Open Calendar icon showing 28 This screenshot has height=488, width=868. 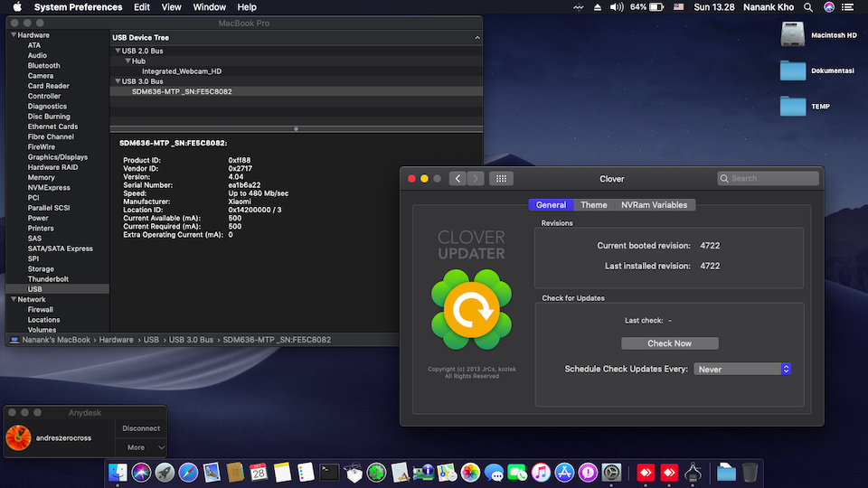coord(259,473)
